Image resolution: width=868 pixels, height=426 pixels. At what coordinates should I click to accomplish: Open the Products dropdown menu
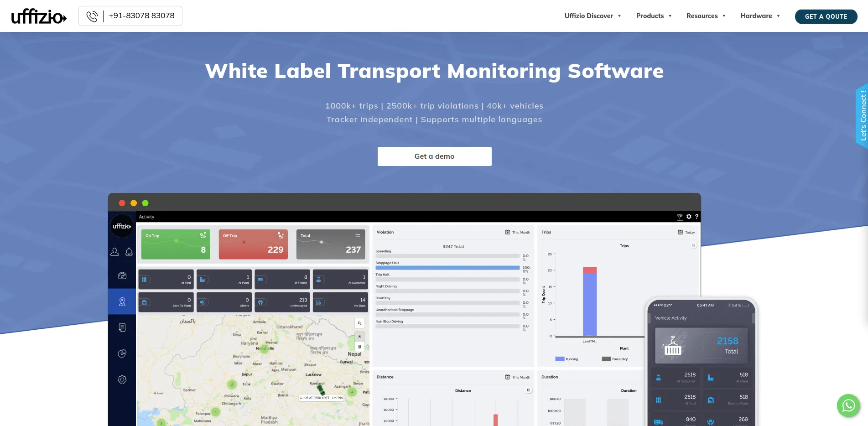(654, 16)
